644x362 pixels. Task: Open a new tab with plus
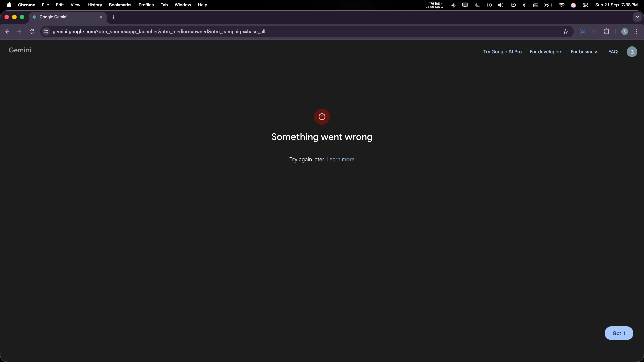click(x=113, y=17)
